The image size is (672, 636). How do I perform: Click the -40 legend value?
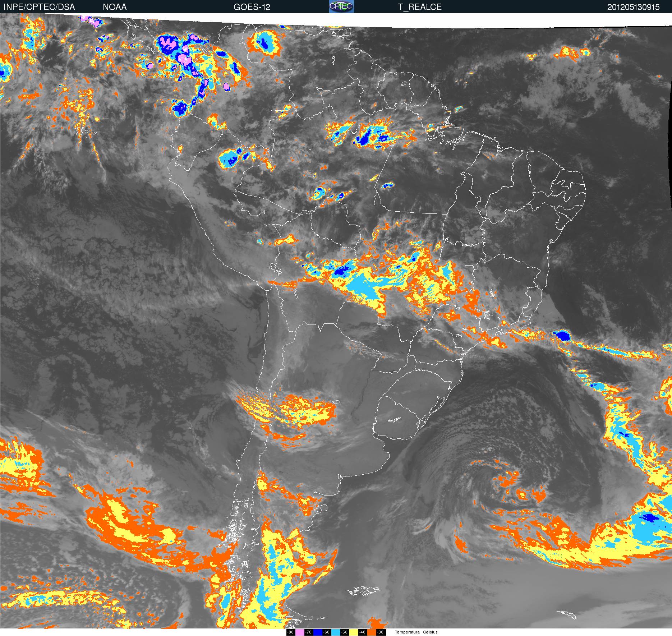click(363, 632)
